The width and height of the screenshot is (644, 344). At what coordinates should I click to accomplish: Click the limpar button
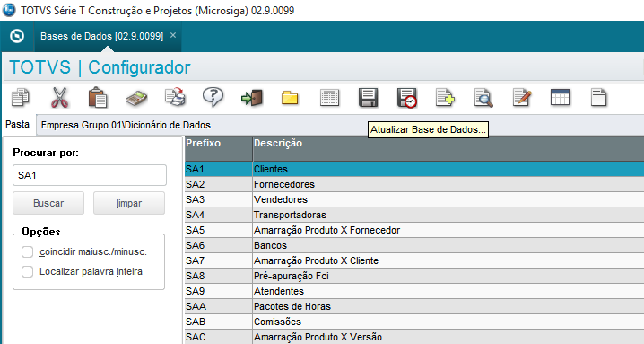click(129, 203)
